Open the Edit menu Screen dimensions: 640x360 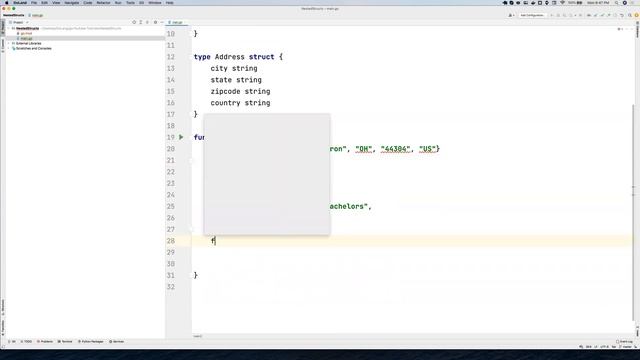point(44,3)
